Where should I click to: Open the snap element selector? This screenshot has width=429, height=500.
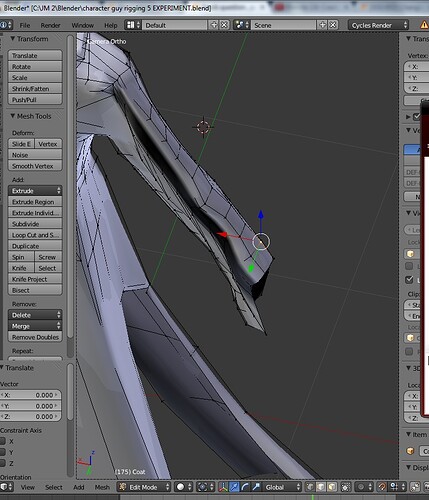[x=396, y=487]
